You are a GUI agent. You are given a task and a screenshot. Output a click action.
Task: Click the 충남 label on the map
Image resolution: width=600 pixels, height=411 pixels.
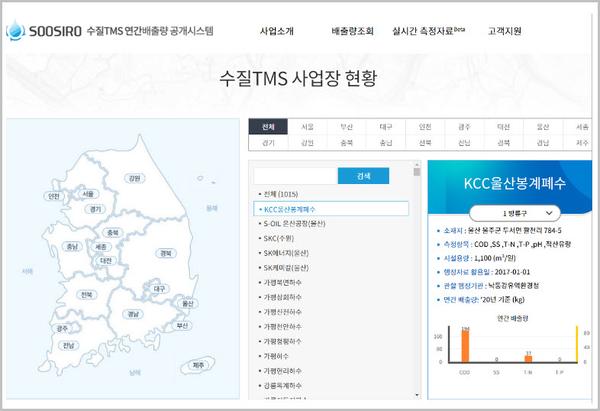pyautogui.click(x=72, y=247)
